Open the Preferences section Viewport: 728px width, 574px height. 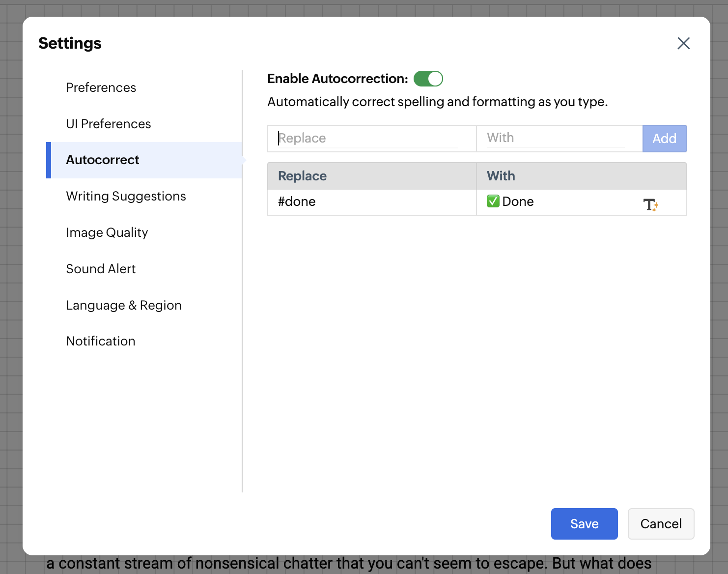(101, 87)
